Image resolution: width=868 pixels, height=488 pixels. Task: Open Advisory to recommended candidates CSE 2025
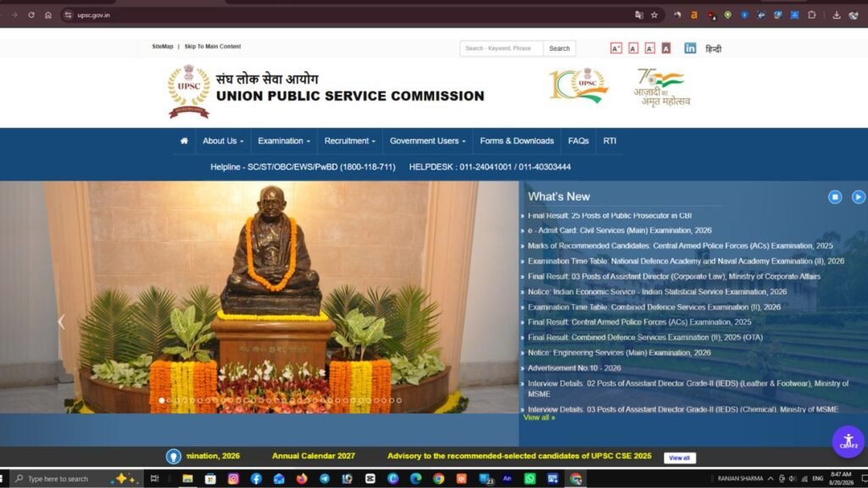pyautogui.click(x=520, y=456)
